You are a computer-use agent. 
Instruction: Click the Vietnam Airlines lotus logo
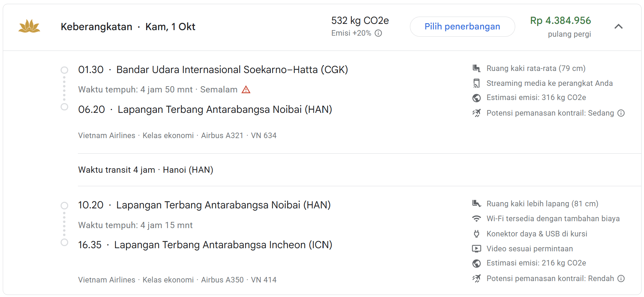29,26
